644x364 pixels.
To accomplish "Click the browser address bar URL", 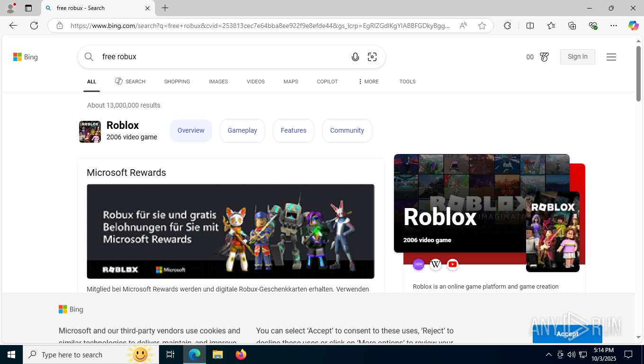I will tap(260, 26).
